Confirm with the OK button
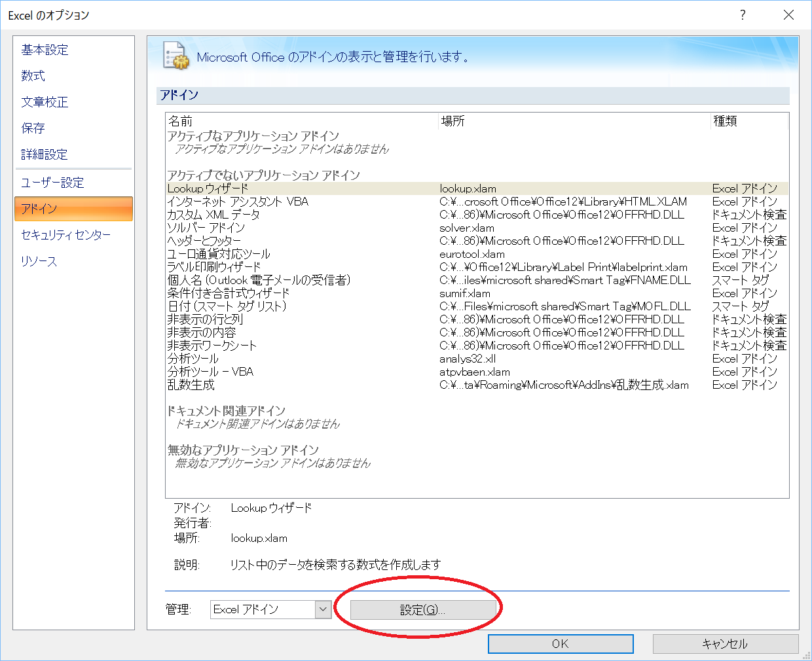This screenshot has width=812, height=661. [561, 644]
